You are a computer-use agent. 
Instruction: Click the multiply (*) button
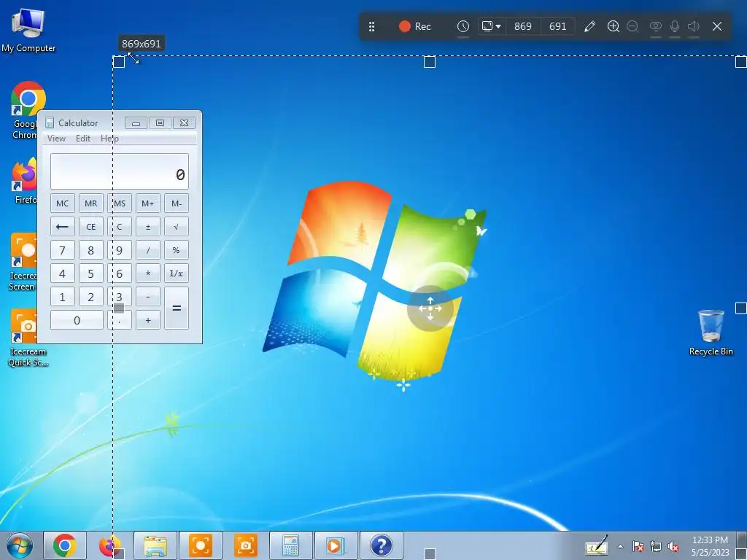(x=147, y=273)
